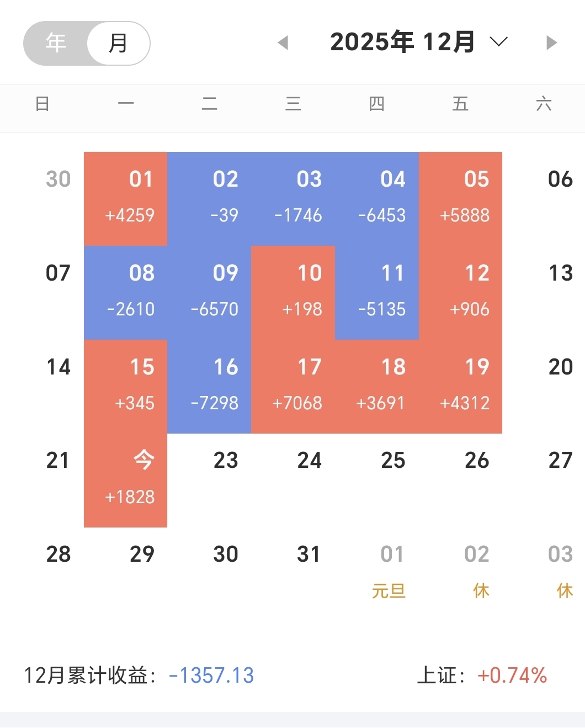
Task: Select December 19 with +4312
Action: 461,386
